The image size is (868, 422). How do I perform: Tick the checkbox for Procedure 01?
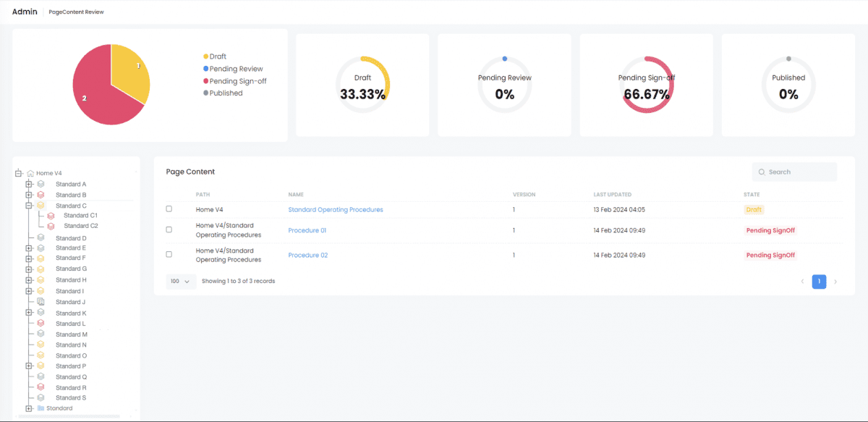point(169,230)
